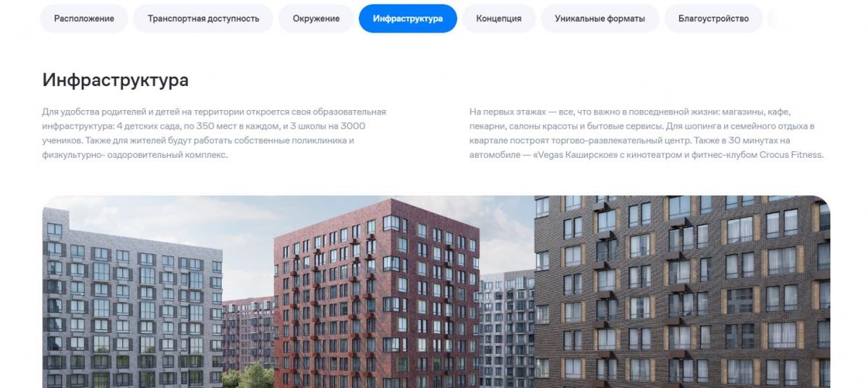Switch to the Благоустройство tab
Screen dimensions: 868x388
[x=713, y=18]
